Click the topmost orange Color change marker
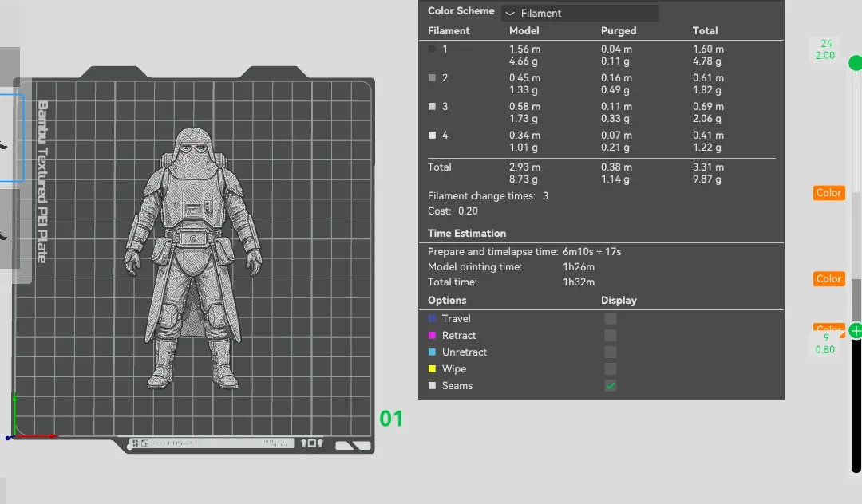The image size is (862, 504). point(828,193)
